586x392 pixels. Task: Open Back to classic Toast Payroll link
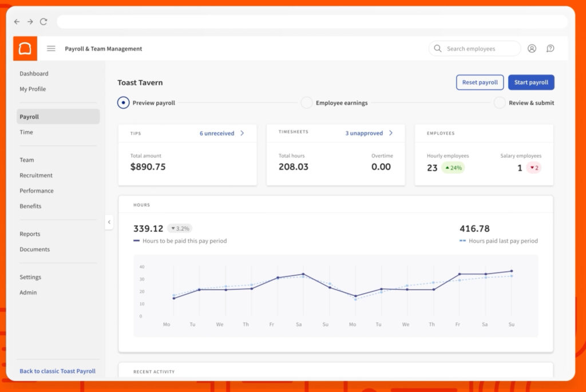click(58, 371)
